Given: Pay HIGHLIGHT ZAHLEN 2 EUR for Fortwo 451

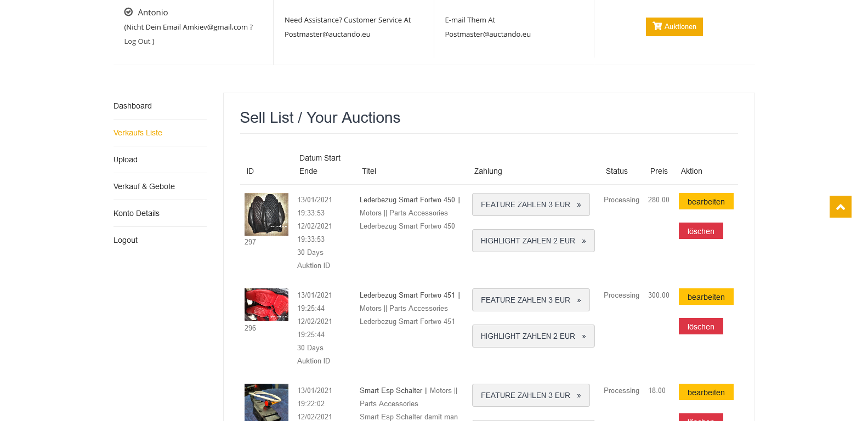Looking at the screenshot, I should pos(533,336).
